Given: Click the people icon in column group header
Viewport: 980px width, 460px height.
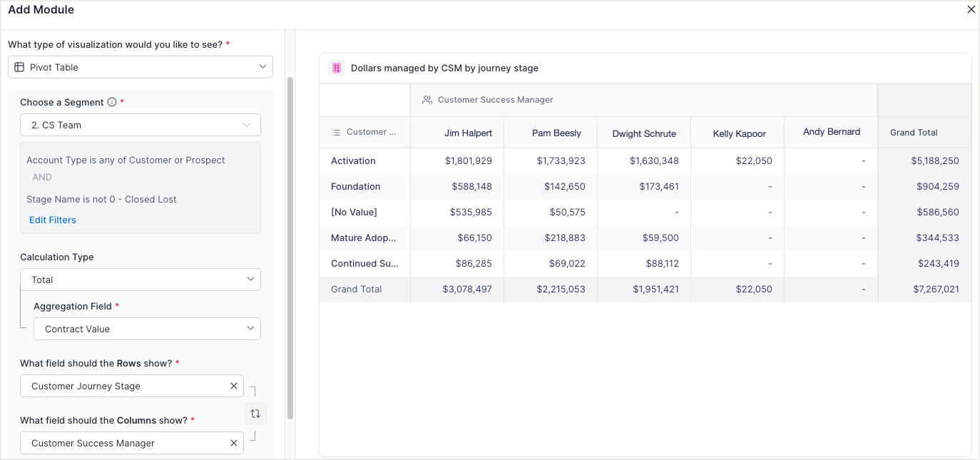Looking at the screenshot, I should 427,100.
